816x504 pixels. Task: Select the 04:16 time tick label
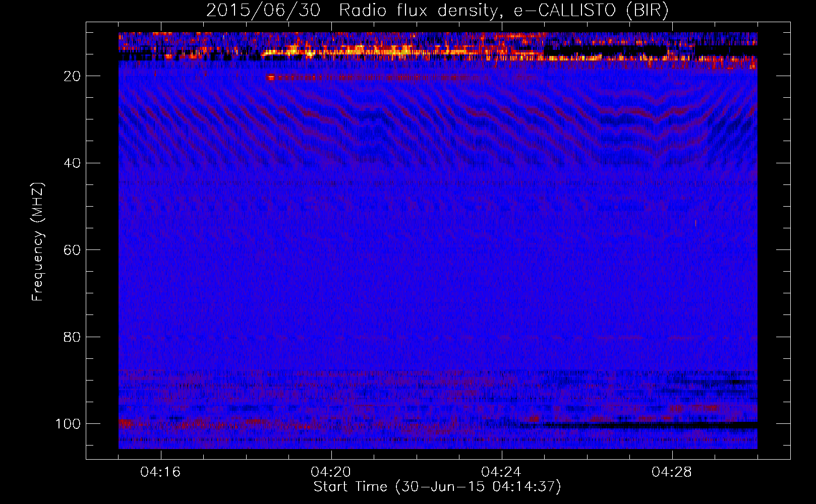(160, 472)
